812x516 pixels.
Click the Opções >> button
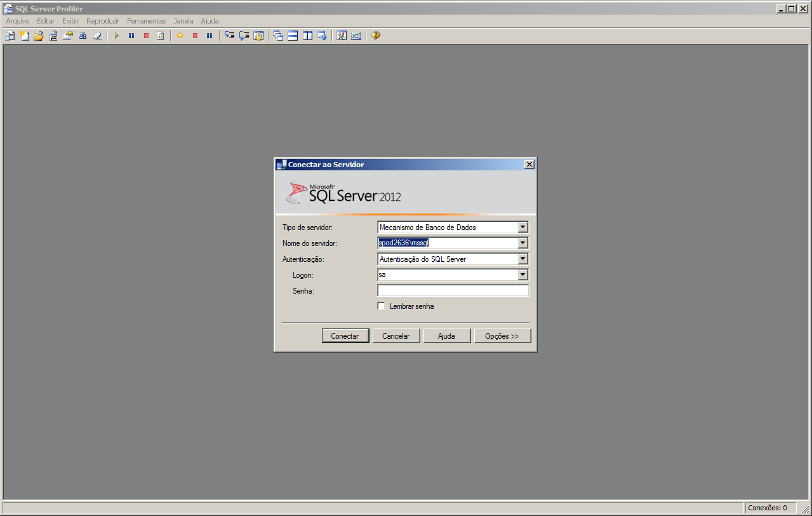pyautogui.click(x=502, y=336)
